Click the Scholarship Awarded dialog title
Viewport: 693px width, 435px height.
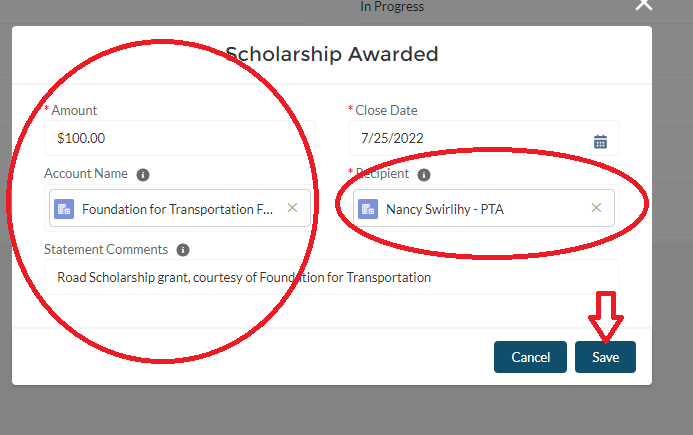[331, 54]
